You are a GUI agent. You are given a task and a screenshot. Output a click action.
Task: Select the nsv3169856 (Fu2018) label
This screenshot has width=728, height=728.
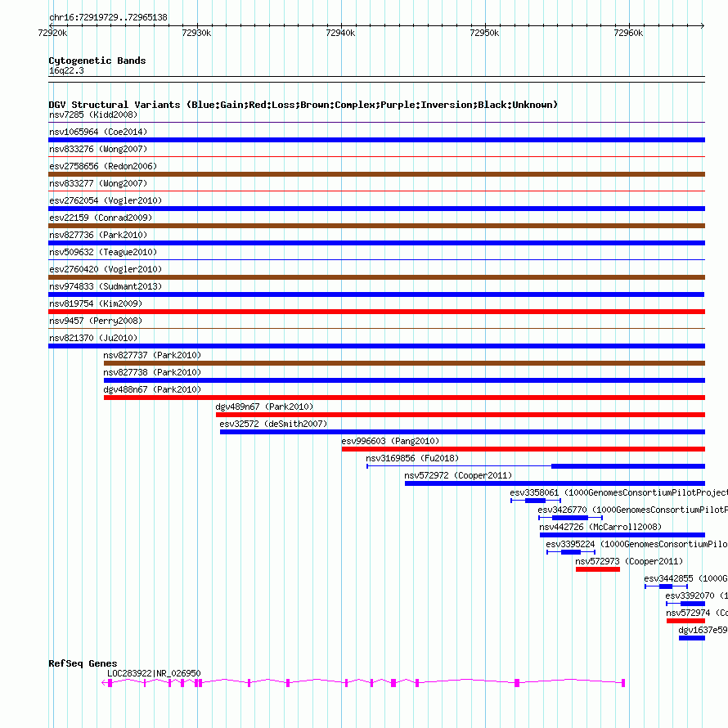(x=412, y=458)
